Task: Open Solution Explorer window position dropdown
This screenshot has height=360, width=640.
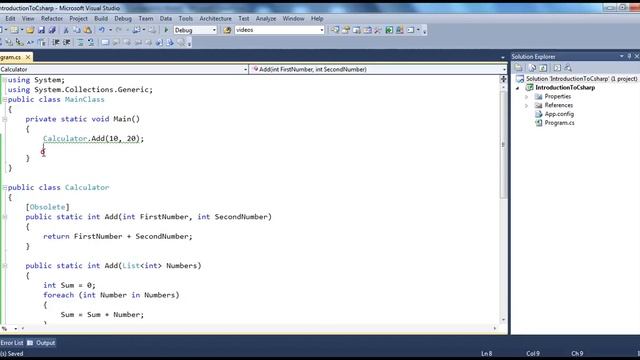Action: click(622, 56)
